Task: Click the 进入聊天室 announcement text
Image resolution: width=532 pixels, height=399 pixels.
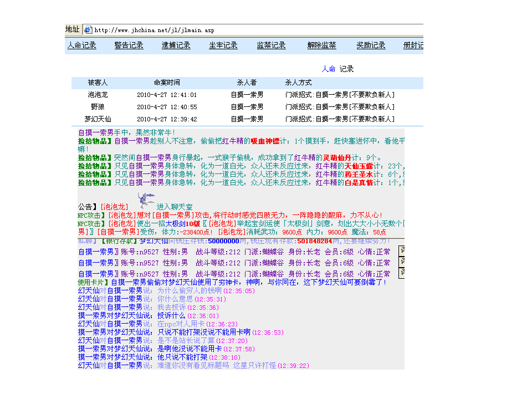Action: point(175,207)
